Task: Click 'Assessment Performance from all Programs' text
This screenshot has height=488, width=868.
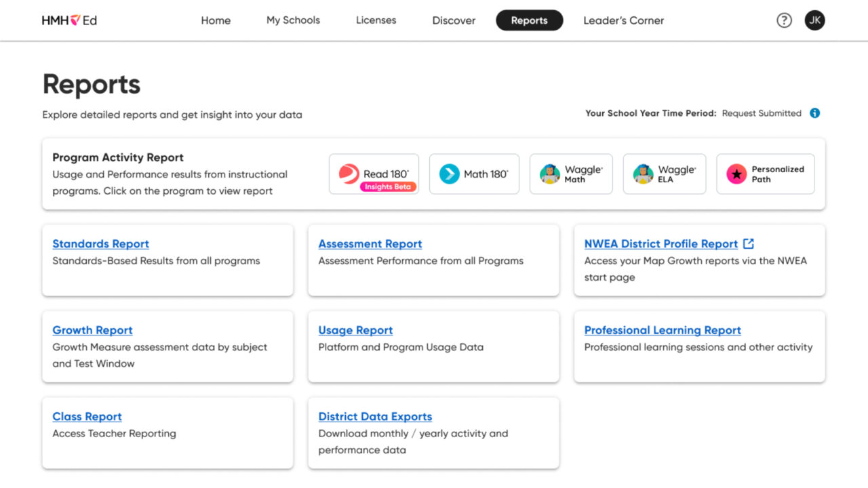Action: click(x=421, y=261)
